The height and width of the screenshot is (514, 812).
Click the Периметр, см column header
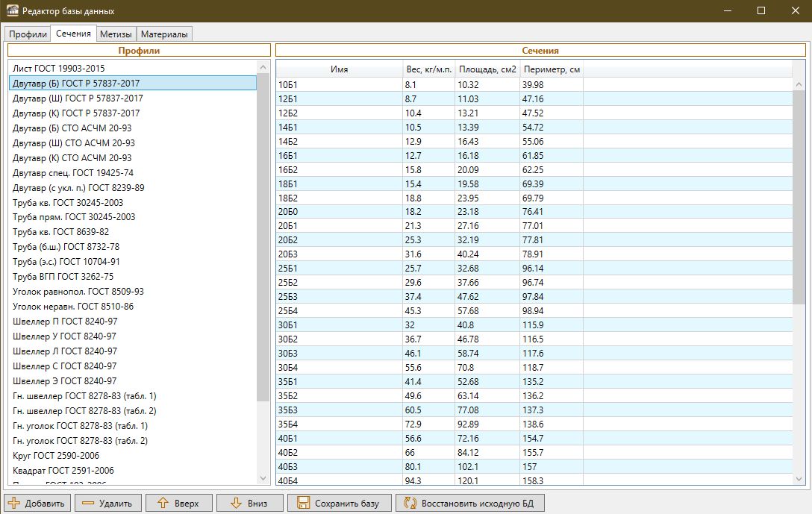tap(551, 69)
